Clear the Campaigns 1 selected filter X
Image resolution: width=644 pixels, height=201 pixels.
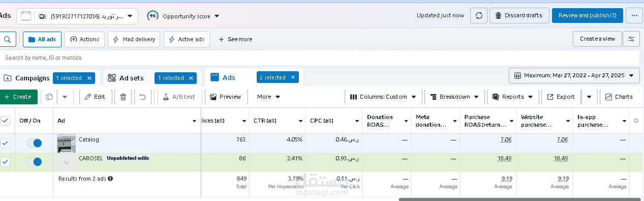tap(89, 78)
